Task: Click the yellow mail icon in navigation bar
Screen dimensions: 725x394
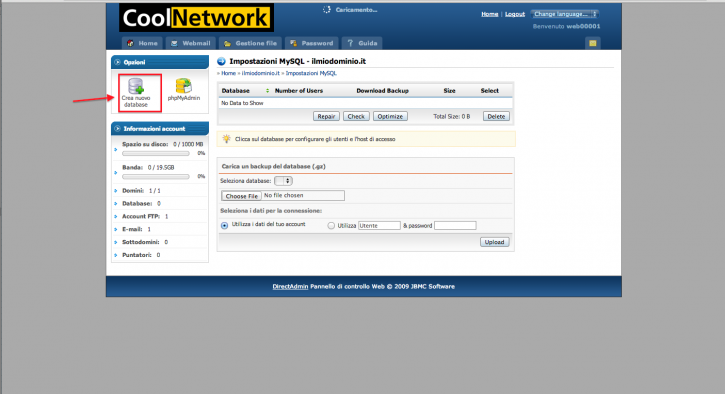Action: [x=592, y=43]
